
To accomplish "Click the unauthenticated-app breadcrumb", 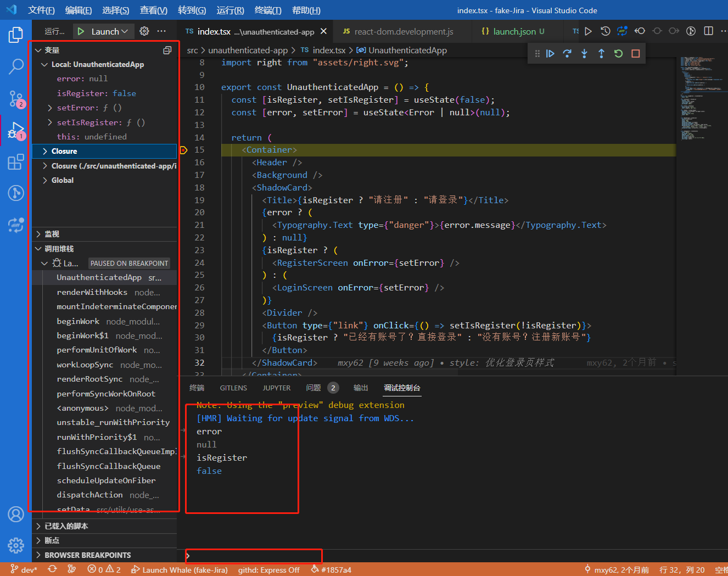I will (248, 50).
